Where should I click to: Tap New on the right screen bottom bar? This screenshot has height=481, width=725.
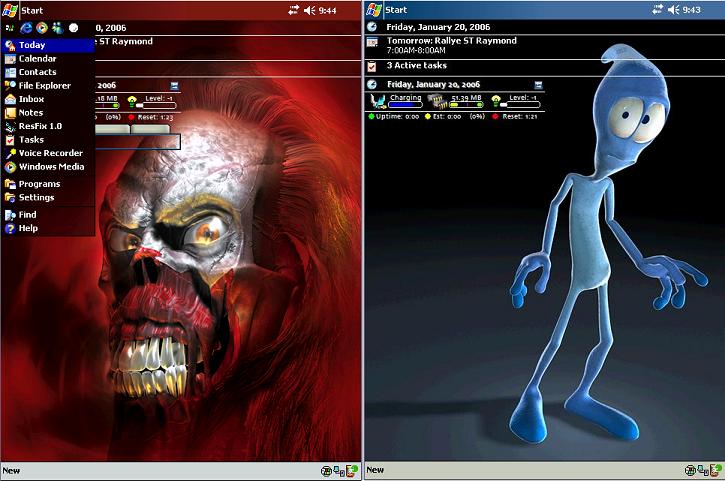(x=375, y=470)
